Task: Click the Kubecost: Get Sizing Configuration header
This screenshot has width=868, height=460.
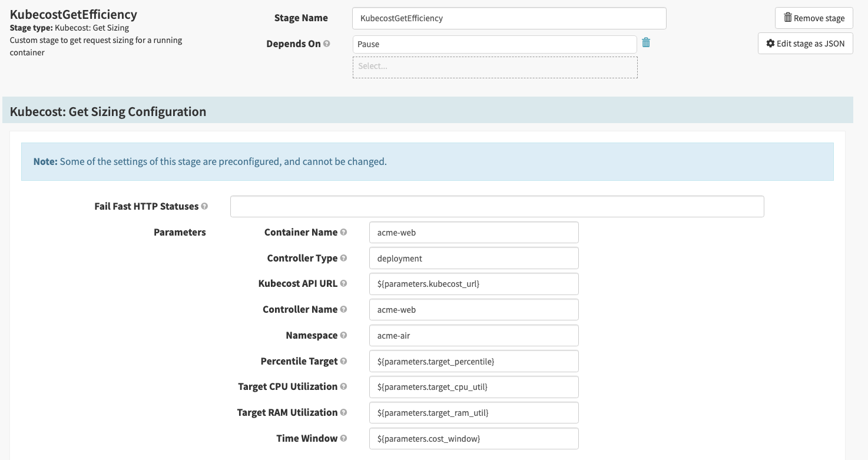Action: click(428, 110)
